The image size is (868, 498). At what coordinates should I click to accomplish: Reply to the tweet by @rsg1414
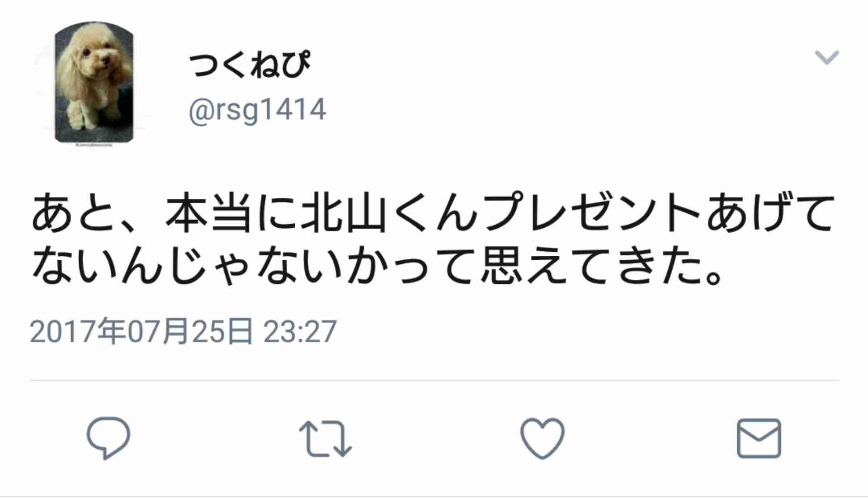point(108,438)
